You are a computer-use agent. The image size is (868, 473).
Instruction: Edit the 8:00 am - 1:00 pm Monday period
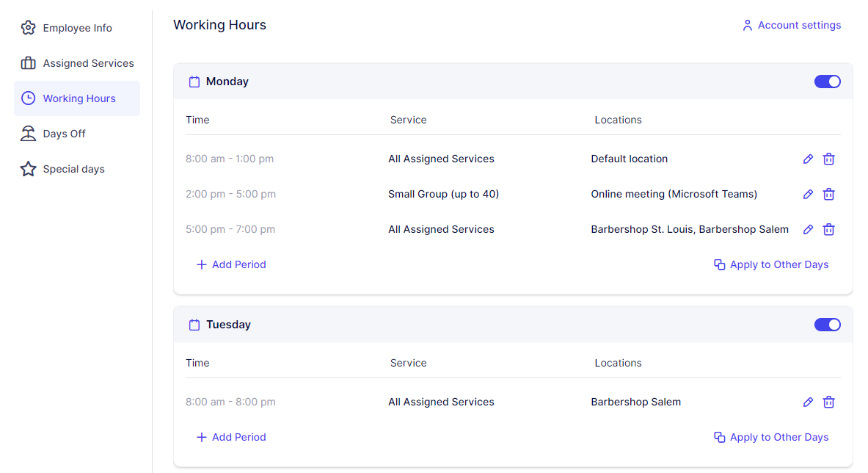[x=808, y=159]
